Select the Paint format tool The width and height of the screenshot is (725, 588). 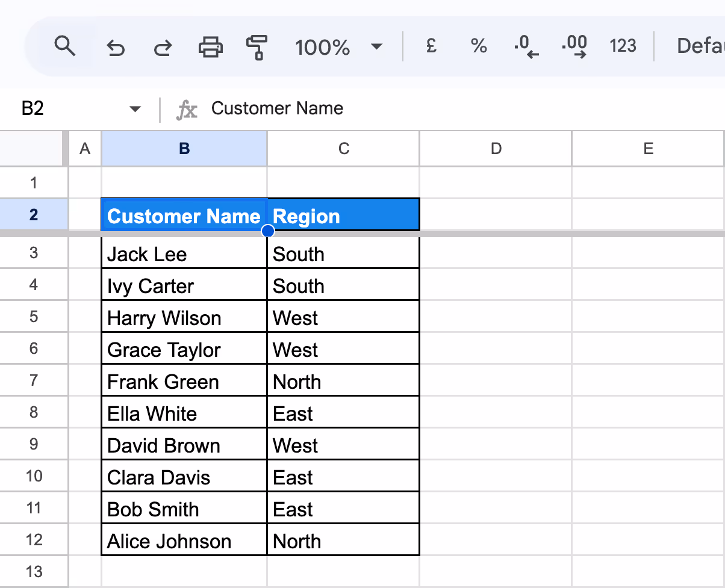[257, 46]
